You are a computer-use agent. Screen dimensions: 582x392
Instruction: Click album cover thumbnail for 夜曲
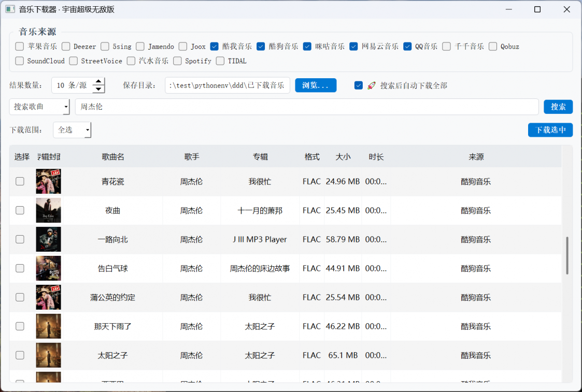coord(48,211)
